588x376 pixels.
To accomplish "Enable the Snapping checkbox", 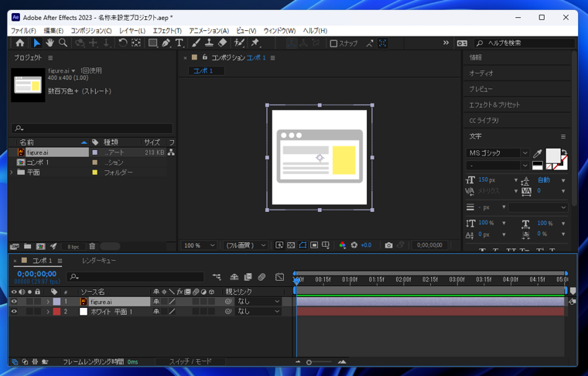I will coord(333,43).
